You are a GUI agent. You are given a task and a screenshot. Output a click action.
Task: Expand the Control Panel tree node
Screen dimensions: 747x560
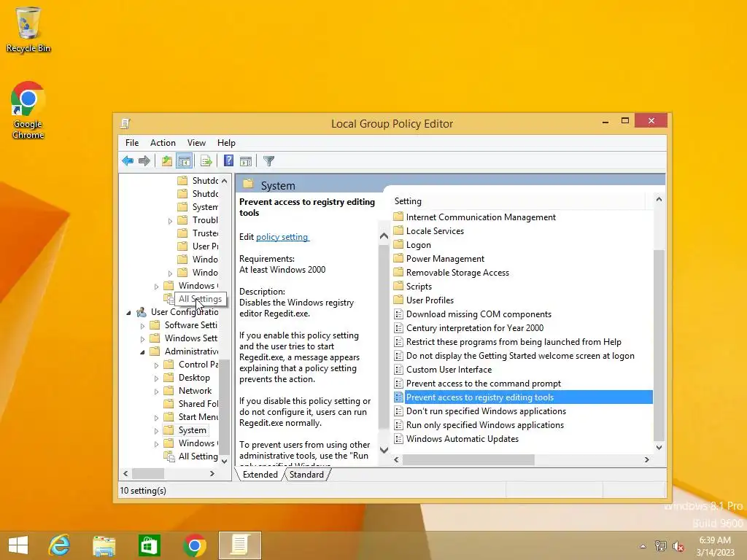pyautogui.click(x=156, y=365)
